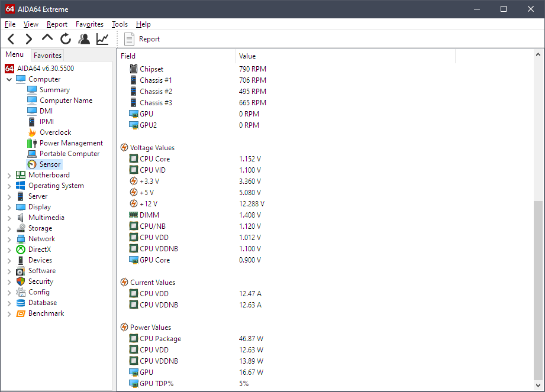Switch to the Favorites tab
The image size is (545, 392).
click(x=47, y=56)
